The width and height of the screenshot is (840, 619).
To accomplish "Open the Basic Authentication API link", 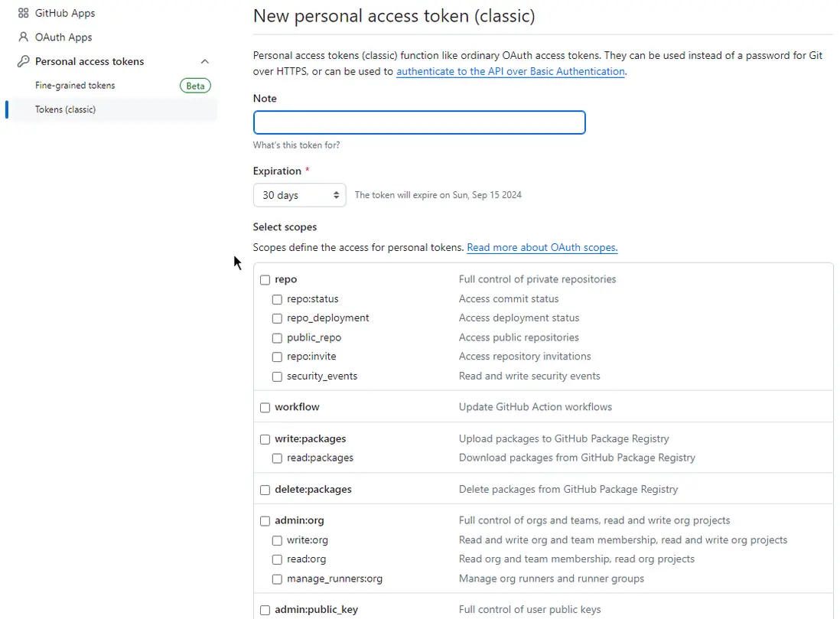I will pyautogui.click(x=510, y=71).
